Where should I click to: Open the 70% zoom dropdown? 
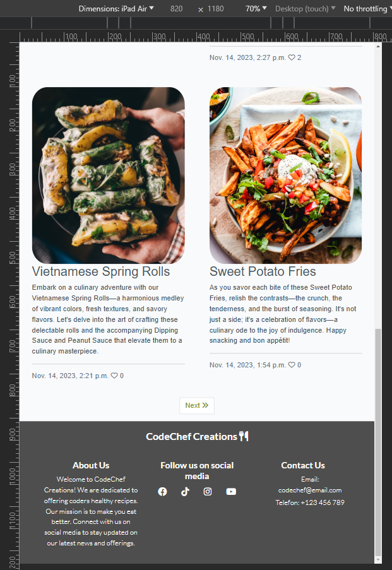256,8
